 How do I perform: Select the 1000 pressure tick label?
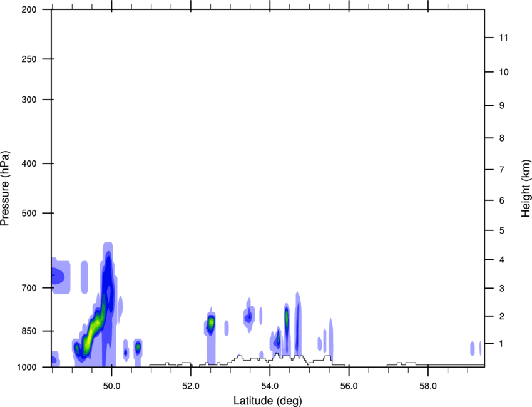coord(27,367)
